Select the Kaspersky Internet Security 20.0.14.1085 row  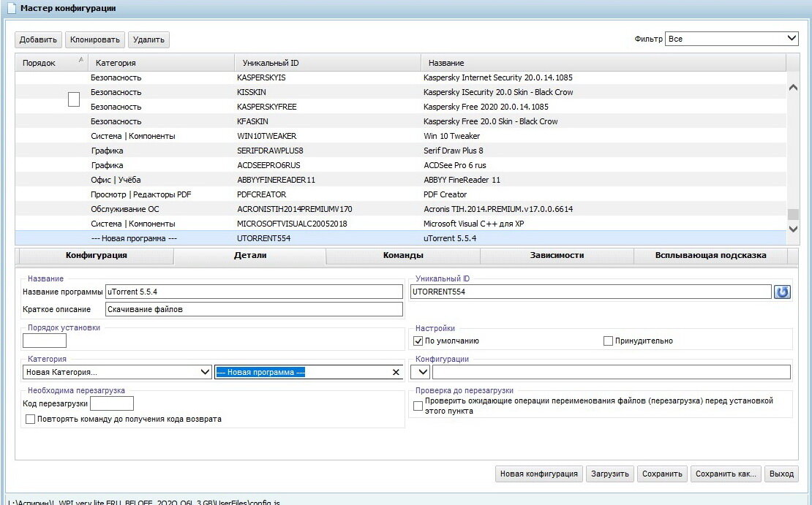pyautogui.click(x=400, y=77)
